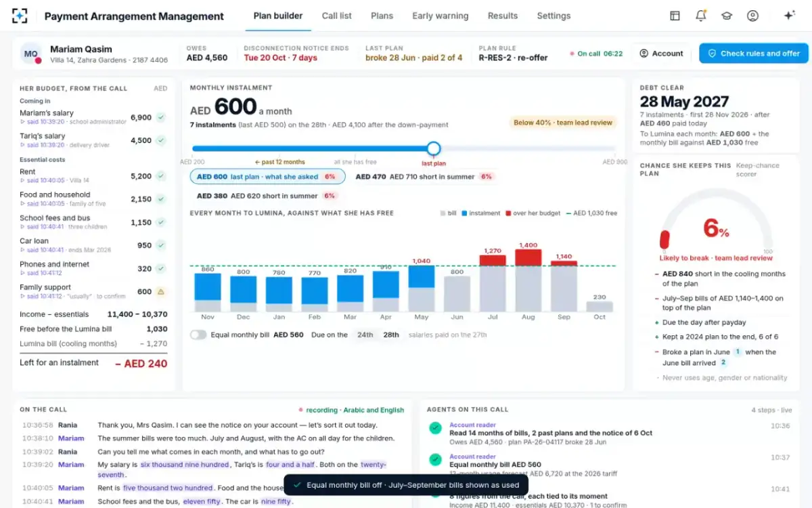
Task: Click the green status icon for 10:37 agent step
Action: [x=435, y=460]
